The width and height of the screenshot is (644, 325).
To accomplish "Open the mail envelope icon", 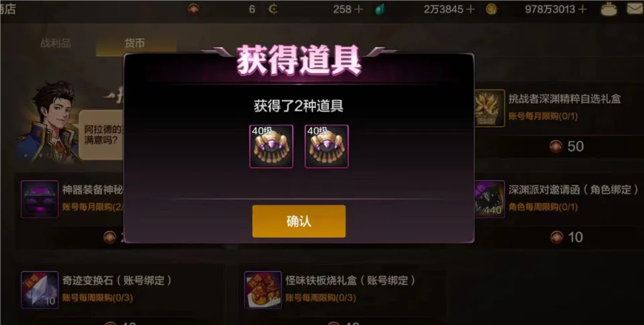I will click(x=635, y=9).
